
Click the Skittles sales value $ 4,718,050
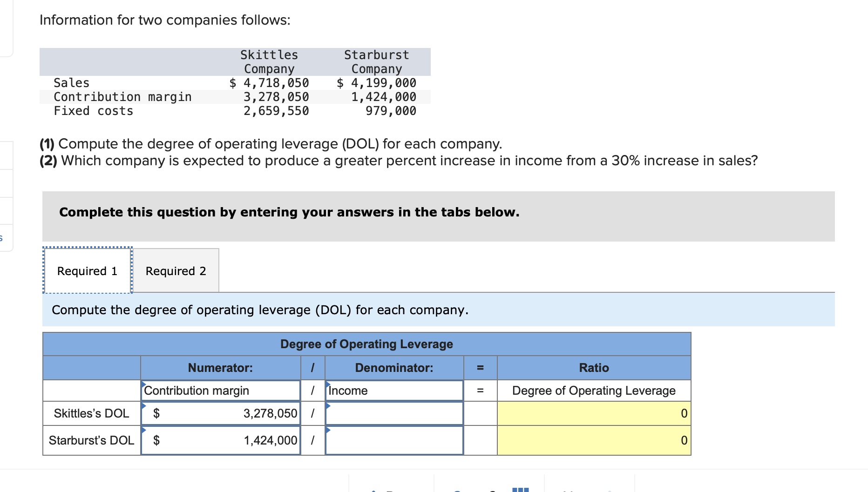click(269, 83)
